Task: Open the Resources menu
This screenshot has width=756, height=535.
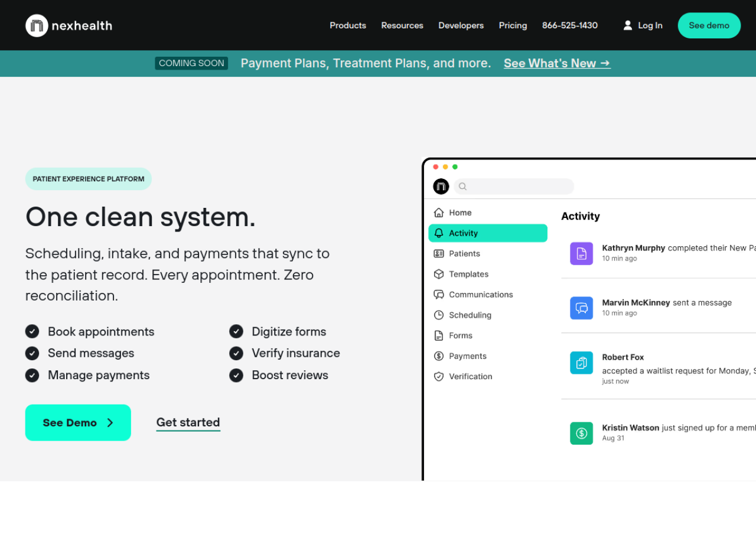Action: point(402,25)
